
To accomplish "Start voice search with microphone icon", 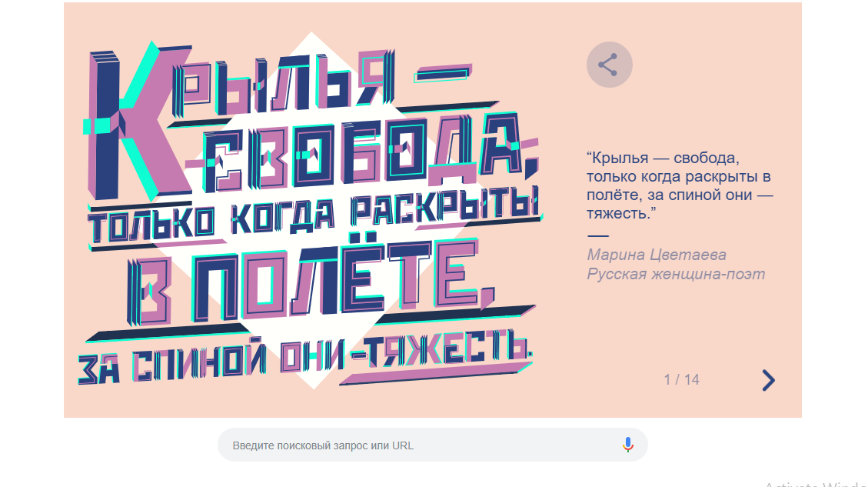I will pos(628,445).
